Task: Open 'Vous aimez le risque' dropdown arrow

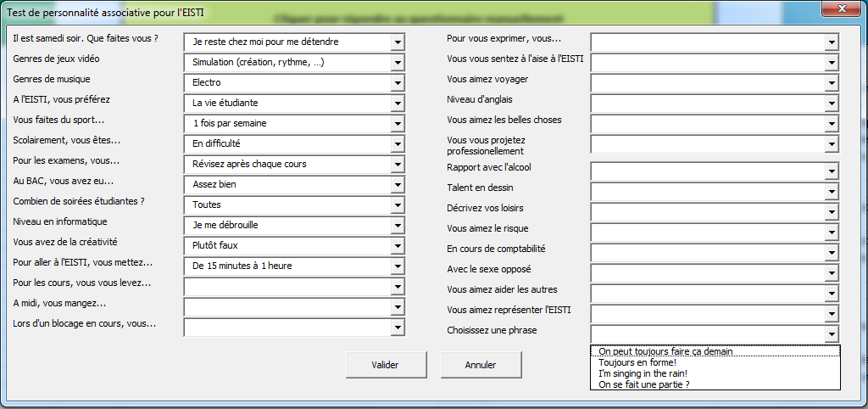Action: click(832, 233)
